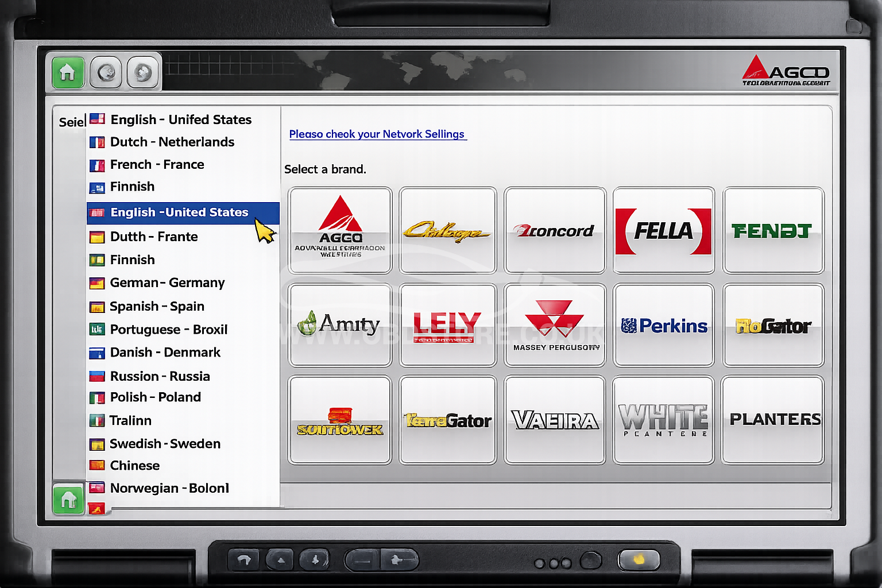Screen dimensions: 882x588
Task: Open the FELLA brand tile
Action: tap(663, 230)
